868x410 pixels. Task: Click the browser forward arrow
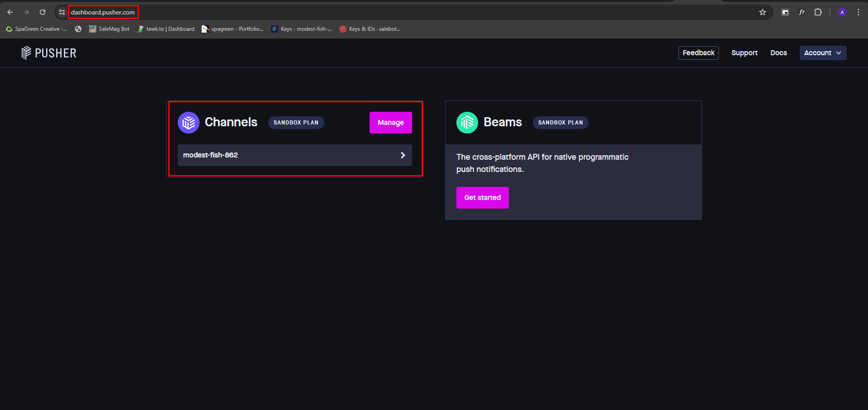(x=26, y=12)
